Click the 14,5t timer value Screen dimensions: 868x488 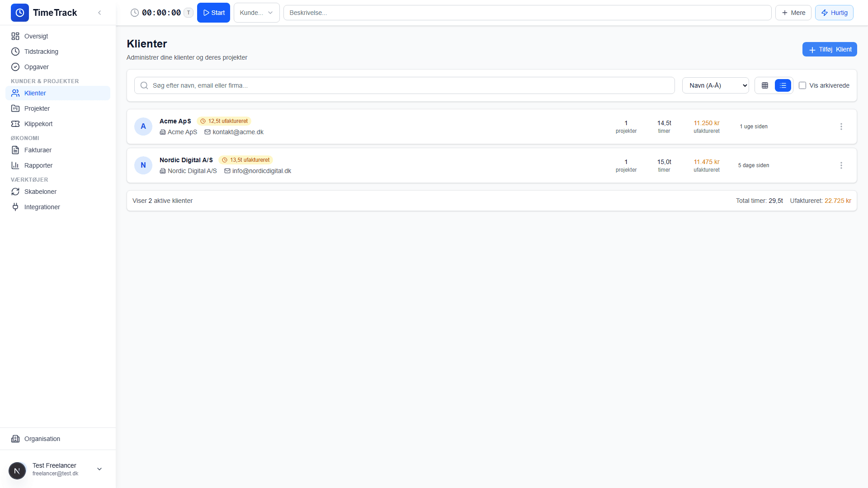pos(664,123)
